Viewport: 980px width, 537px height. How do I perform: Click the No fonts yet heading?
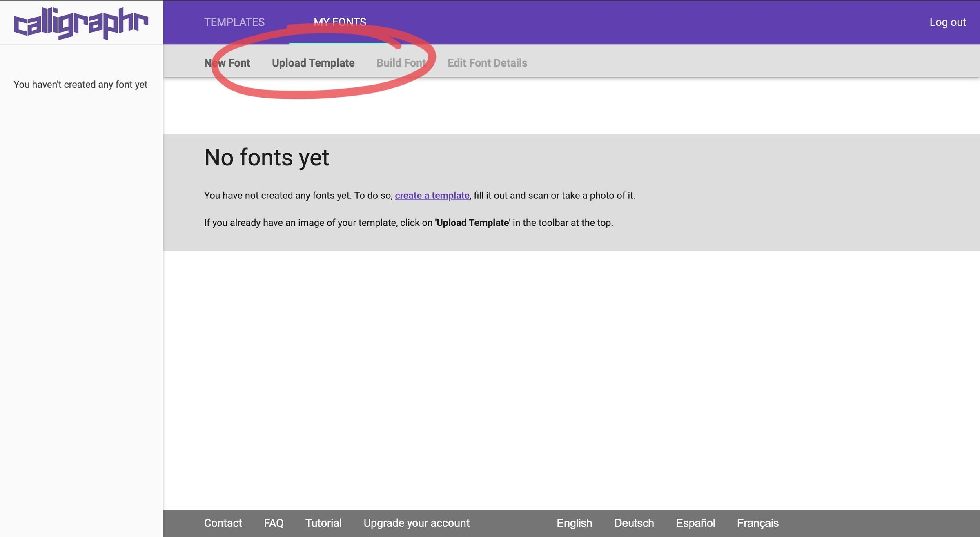267,158
